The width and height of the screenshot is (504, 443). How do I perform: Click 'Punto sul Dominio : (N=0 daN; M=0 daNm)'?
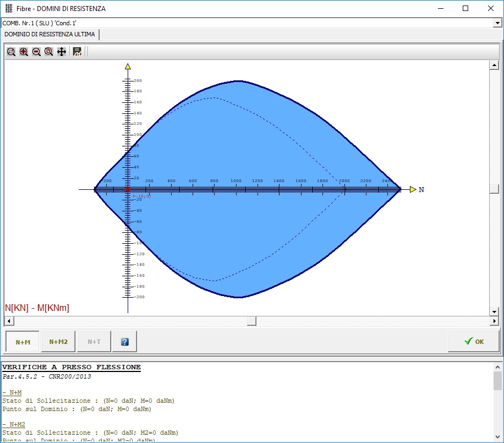point(77,409)
